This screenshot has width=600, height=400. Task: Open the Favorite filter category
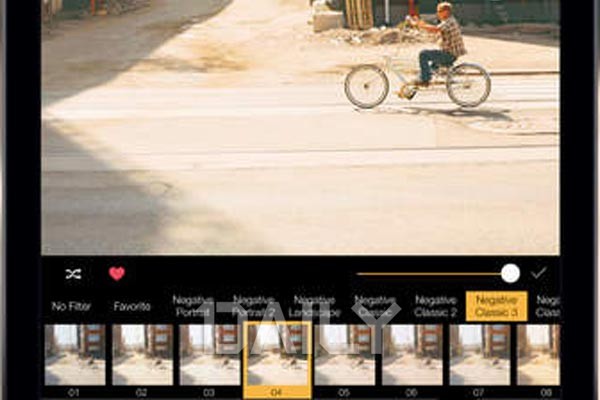[132, 306]
